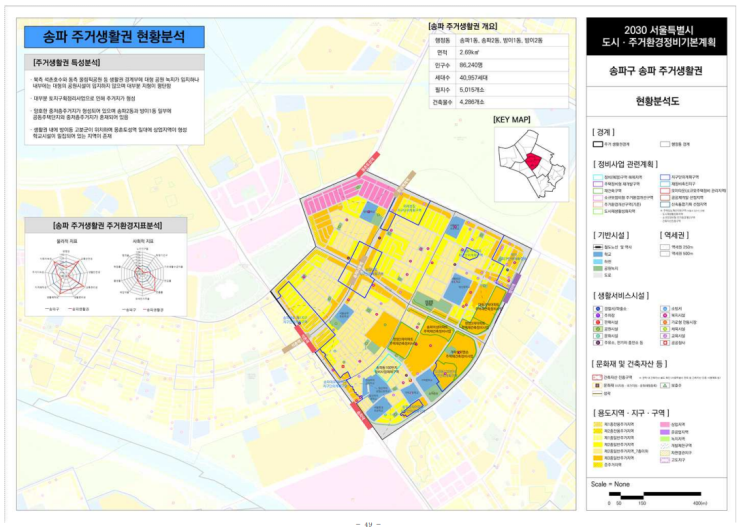Image resolution: width=743 pixels, height=528 pixels.
Task: Click the black scale bar graphic
Action: (x=654, y=495)
